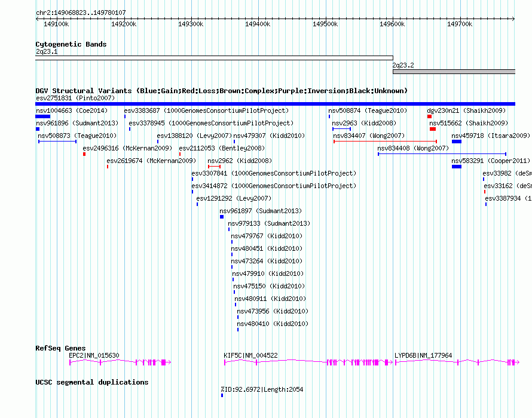Click nsv473956 (Kidd2010) variant

coord(273,311)
